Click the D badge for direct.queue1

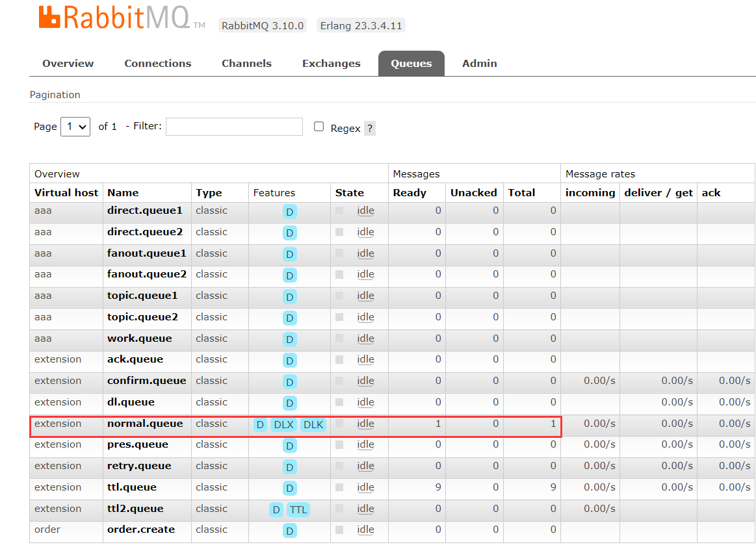point(290,212)
